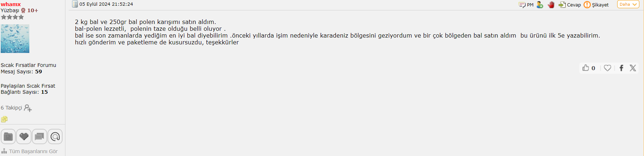The image size is (644, 156).
Task: Share post on Facebook
Action: (x=621, y=68)
